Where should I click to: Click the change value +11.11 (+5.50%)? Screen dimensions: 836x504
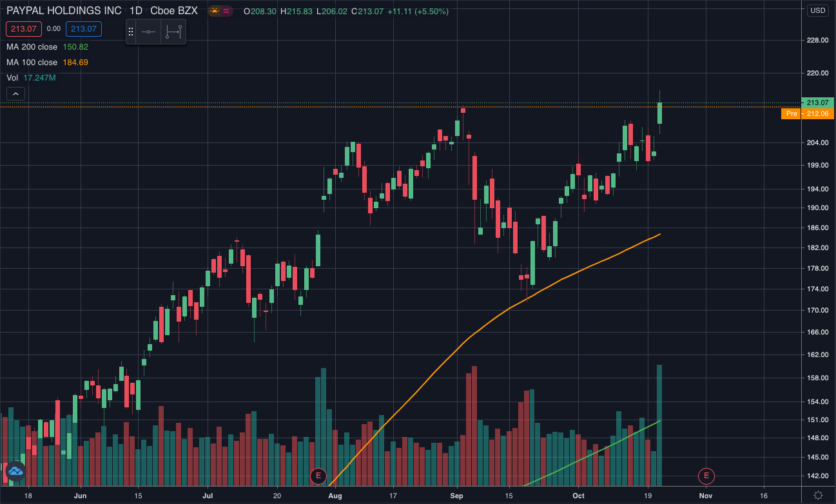click(418, 12)
